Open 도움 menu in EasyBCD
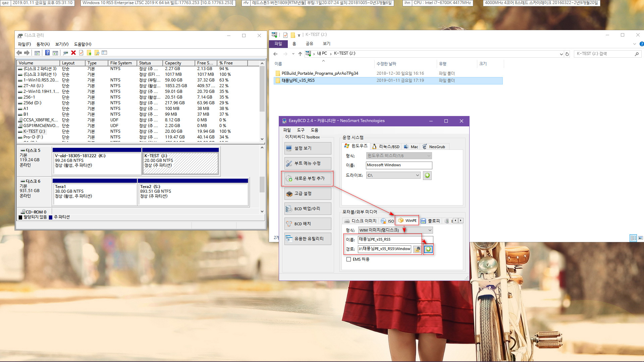 coord(314,130)
